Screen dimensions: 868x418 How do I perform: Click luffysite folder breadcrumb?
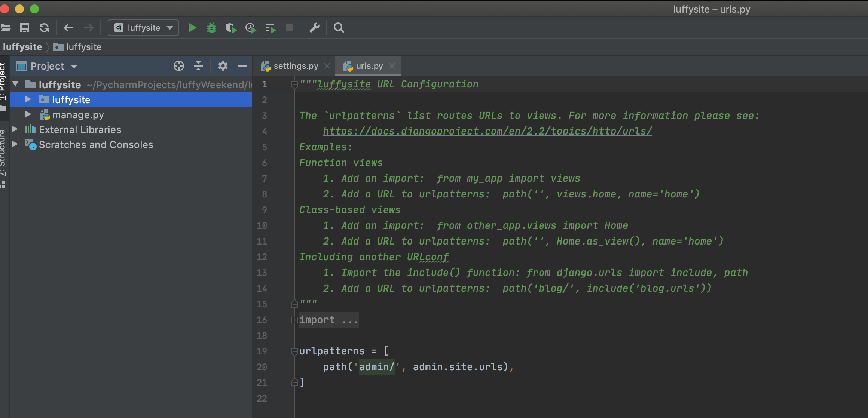(x=77, y=47)
